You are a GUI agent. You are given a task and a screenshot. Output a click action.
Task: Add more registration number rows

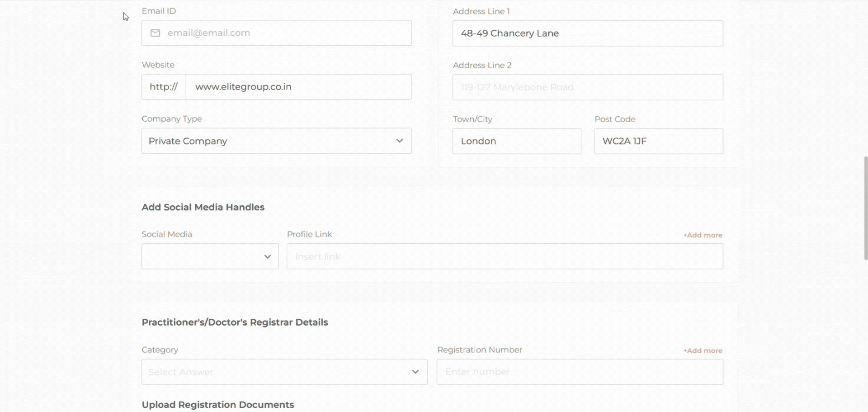click(702, 350)
